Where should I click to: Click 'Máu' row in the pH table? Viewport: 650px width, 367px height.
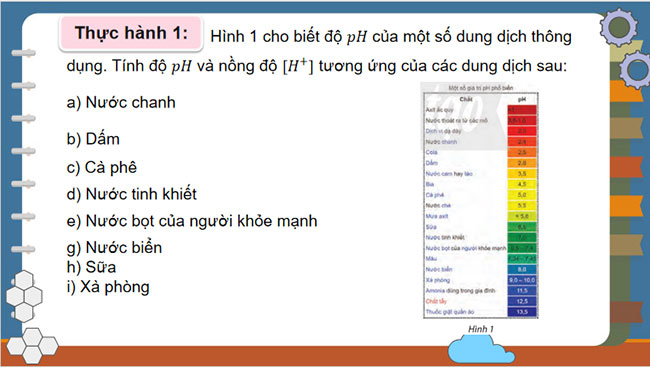tap(431, 258)
